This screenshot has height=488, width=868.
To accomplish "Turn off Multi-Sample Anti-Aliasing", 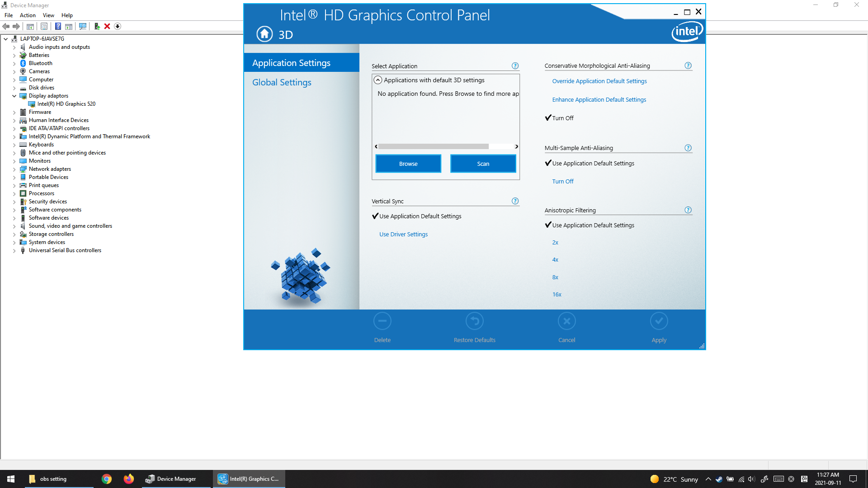I will pos(562,182).
